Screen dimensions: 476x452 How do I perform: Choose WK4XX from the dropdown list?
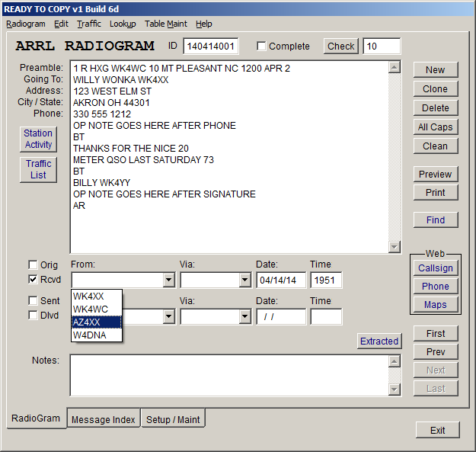(x=97, y=297)
